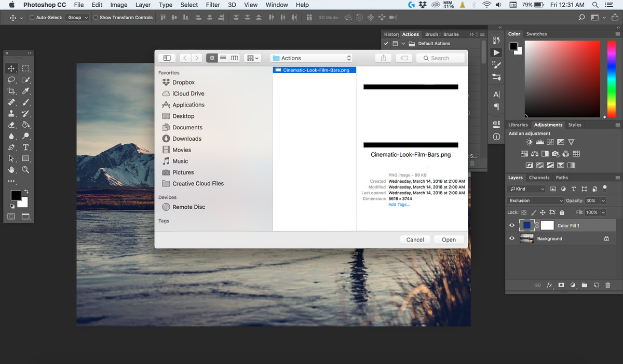Toggle Background layer visibility

tap(512, 238)
